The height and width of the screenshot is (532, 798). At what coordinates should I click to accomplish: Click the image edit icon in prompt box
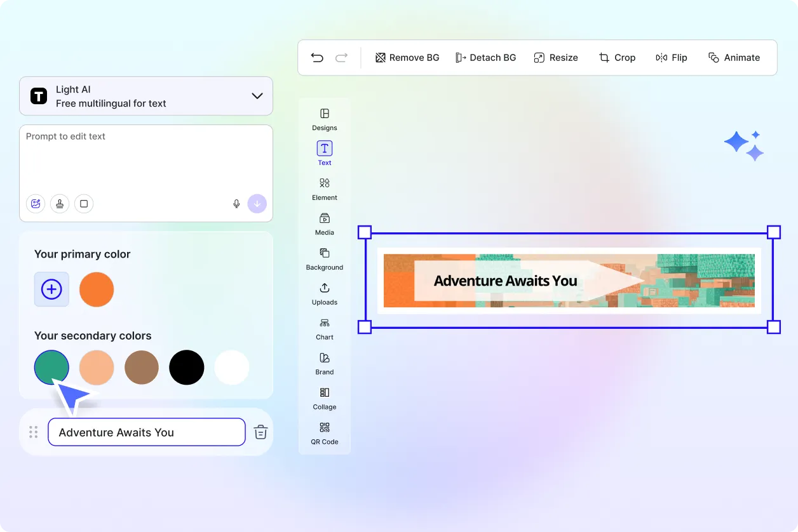point(36,204)
